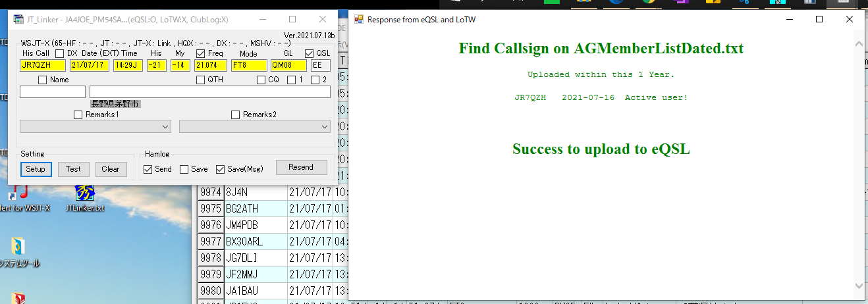Click the Date field showing 21/07/17

coord(90,65)
